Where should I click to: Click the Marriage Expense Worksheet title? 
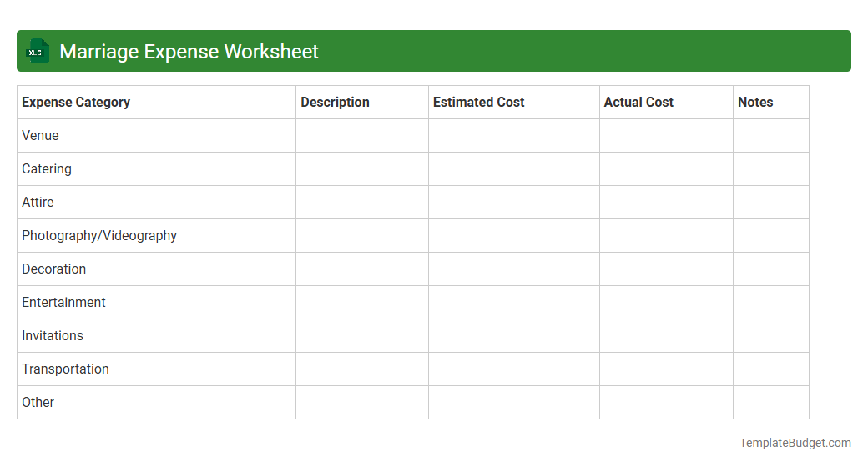coord(189,52)
